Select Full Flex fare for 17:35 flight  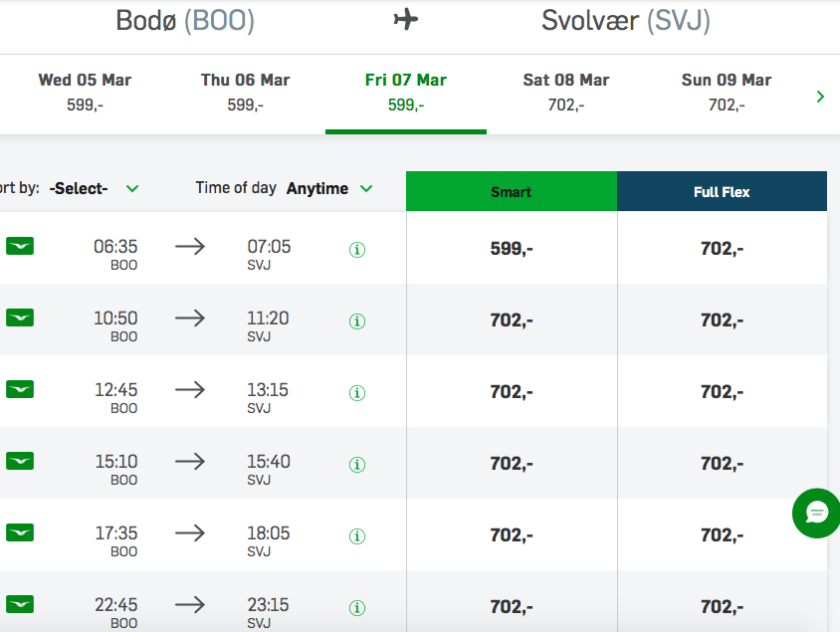click(x=722, y=535)
